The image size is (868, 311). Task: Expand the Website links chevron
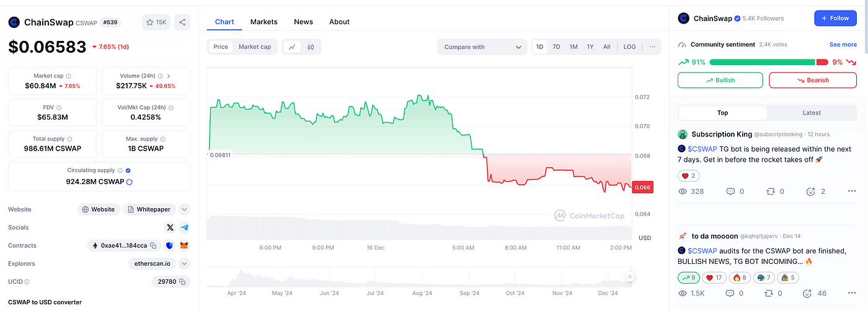184,209
